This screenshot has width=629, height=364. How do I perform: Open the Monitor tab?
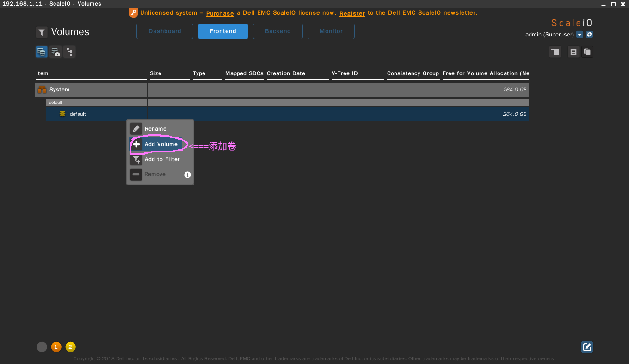pos(331,31)
